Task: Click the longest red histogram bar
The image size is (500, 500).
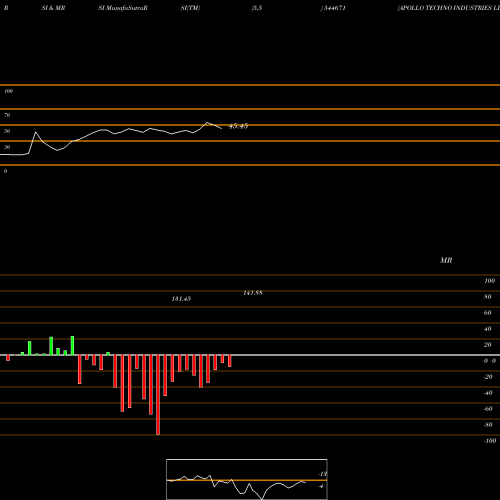Action: tap(158, 395)
